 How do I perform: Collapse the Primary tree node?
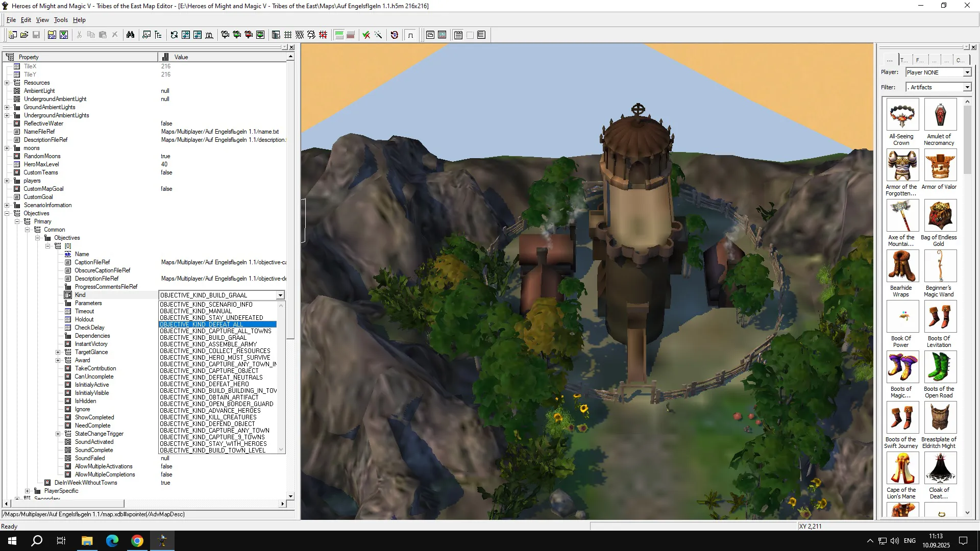pyautogui.click(x=17, y=221)
